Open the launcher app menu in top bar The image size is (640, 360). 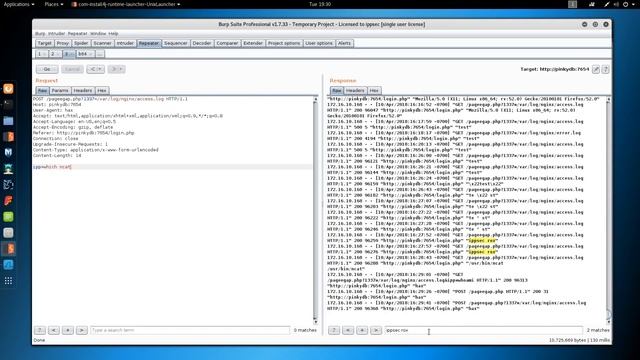tap(126, 4)
